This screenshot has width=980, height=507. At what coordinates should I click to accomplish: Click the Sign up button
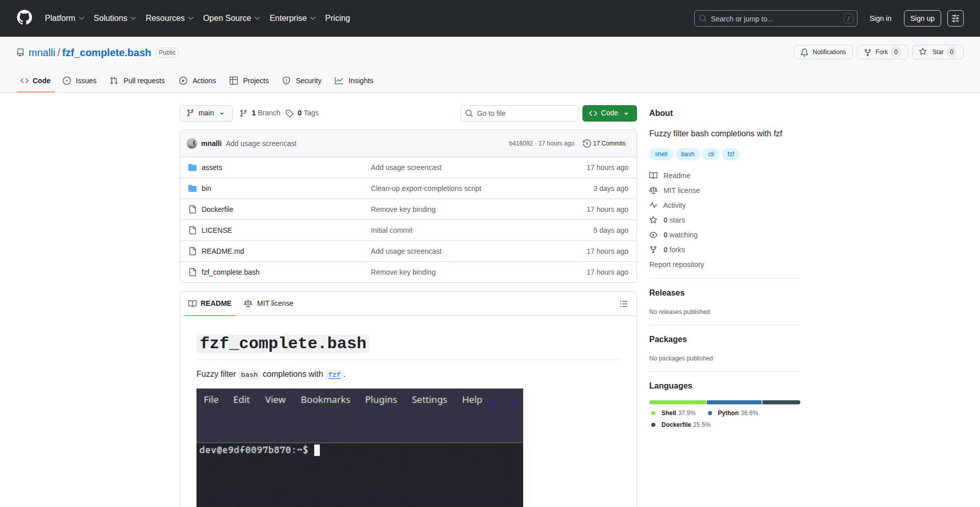922,18
